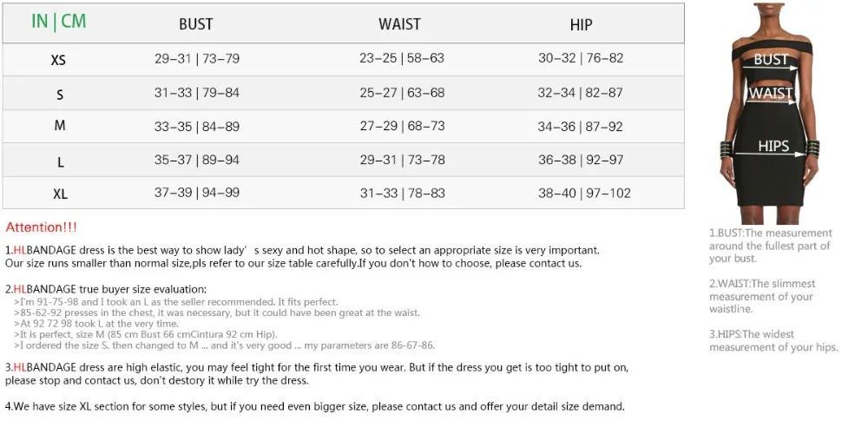Image resolution: width=868 pixels, height=434 pixels.
Task: Click the S size row label
Action: coord(60,95)
